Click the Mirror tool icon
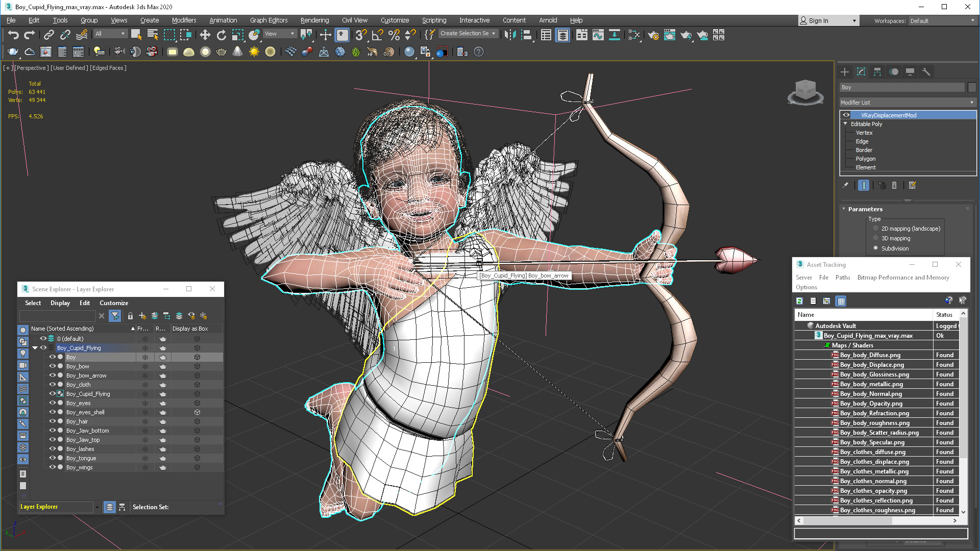Viewport: 980px width, 551px height. pyautogui.click(x=510, y=35)
